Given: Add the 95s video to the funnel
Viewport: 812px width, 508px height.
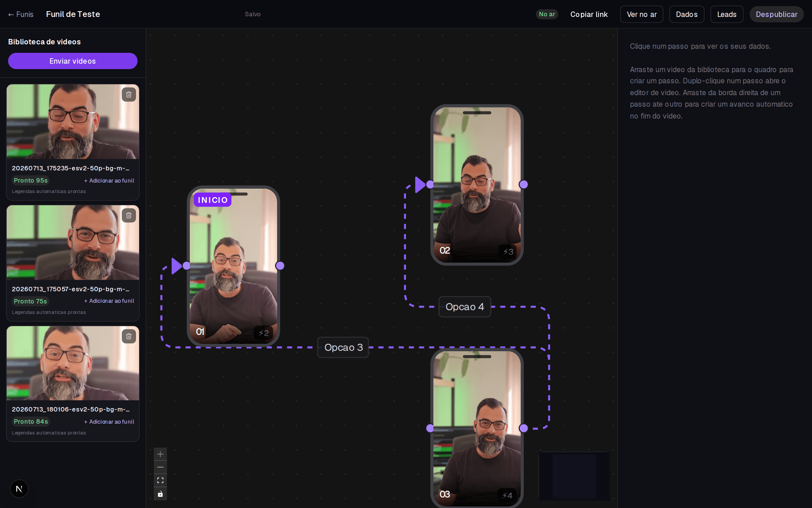Looking at the screenshot, I should [109, 181].
